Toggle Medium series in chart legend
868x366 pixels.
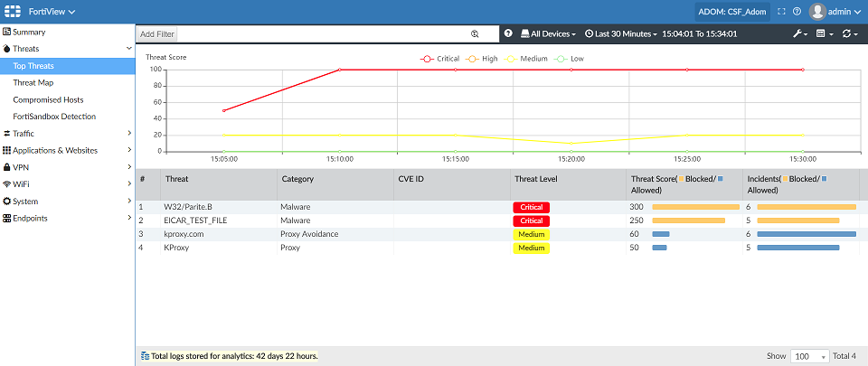point(525,59)
